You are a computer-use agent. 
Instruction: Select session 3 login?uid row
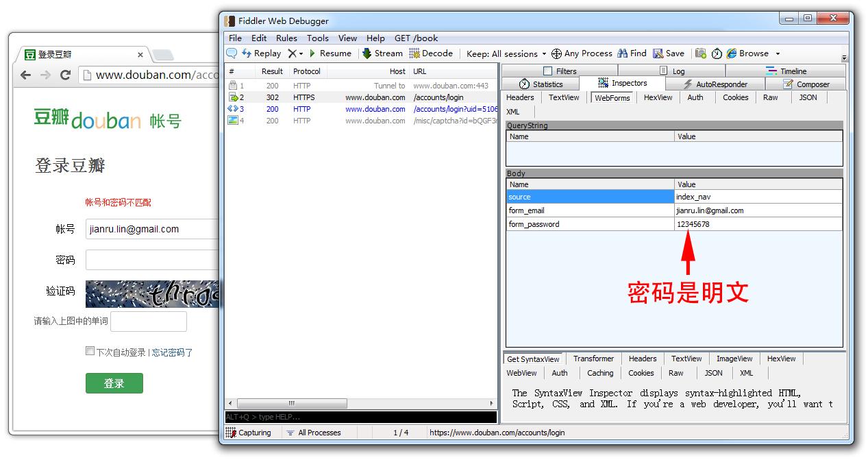[x=361, y=109]
